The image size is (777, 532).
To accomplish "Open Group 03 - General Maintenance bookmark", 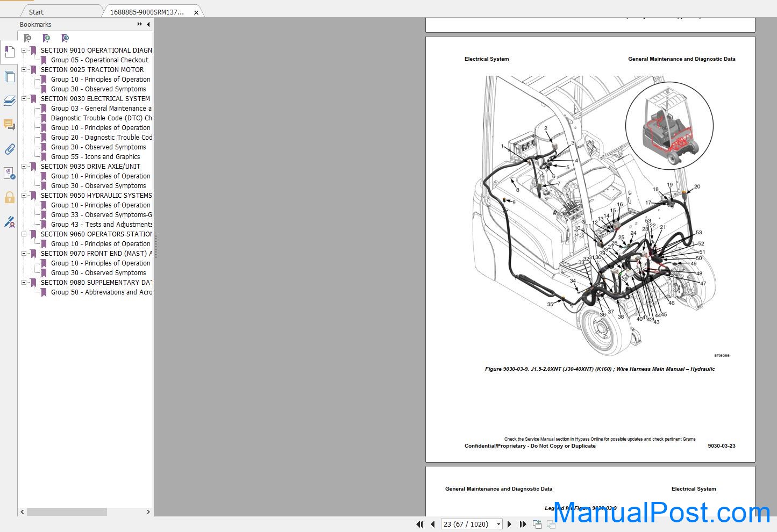I will pyautogui.click(x=101, y=108).
